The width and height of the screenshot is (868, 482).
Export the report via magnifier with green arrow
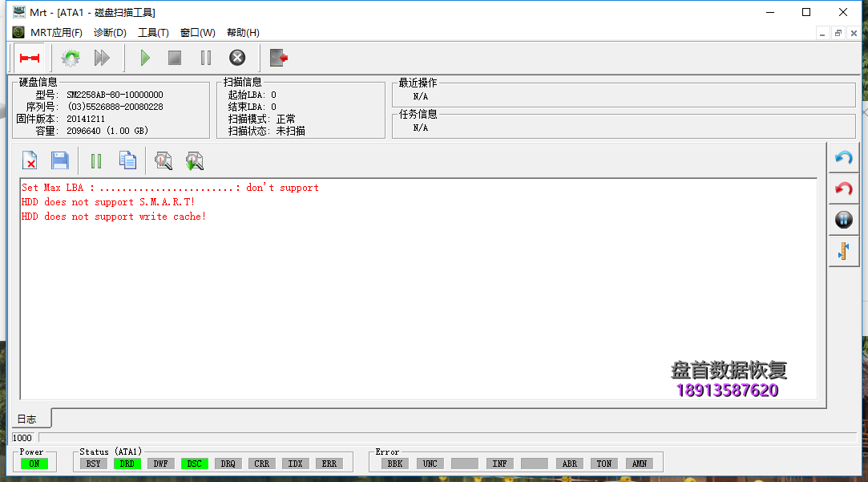pyautogui.click(x=195, y=160)
